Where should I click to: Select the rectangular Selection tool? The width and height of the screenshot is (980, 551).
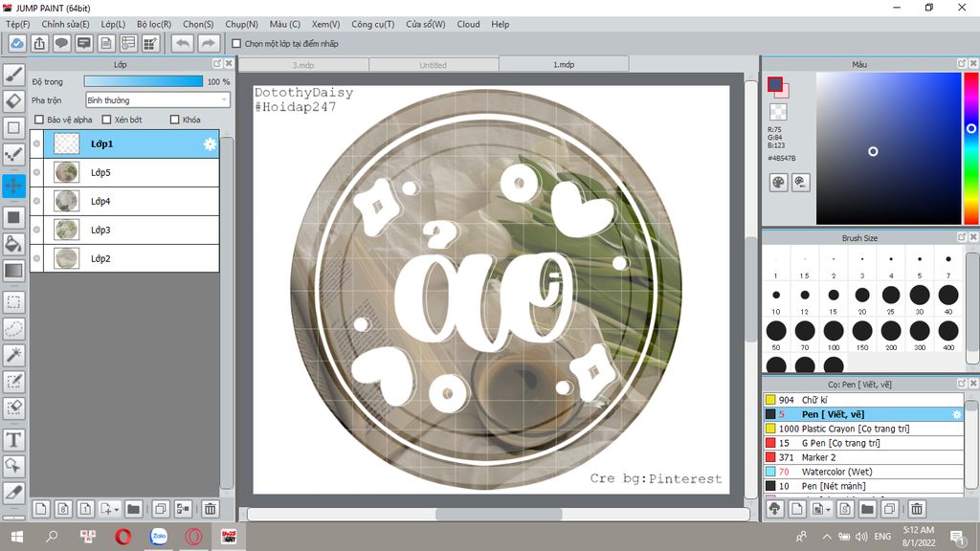[13, 302]
